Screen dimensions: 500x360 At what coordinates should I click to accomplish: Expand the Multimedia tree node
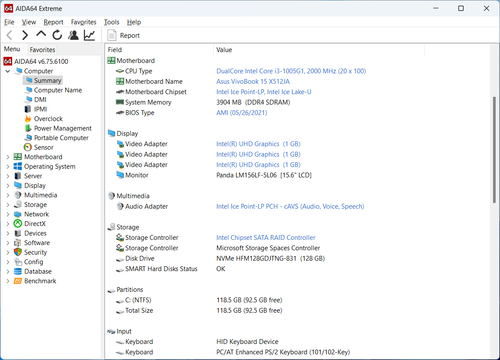click(8, 195)
